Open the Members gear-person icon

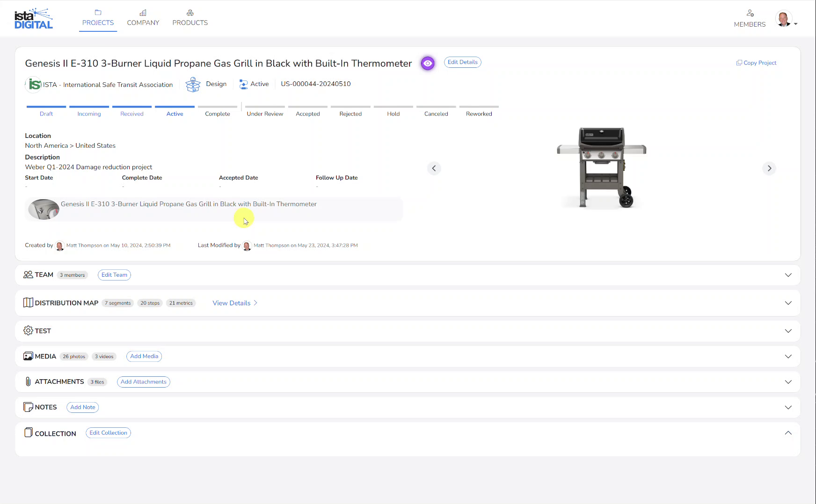coord(750,13)
